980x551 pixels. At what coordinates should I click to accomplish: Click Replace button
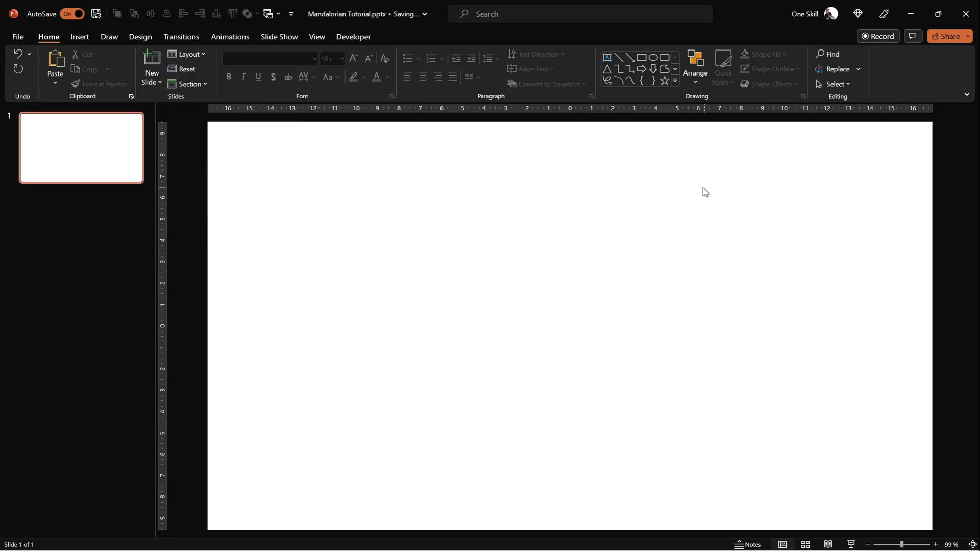click(x=832, y=69)
